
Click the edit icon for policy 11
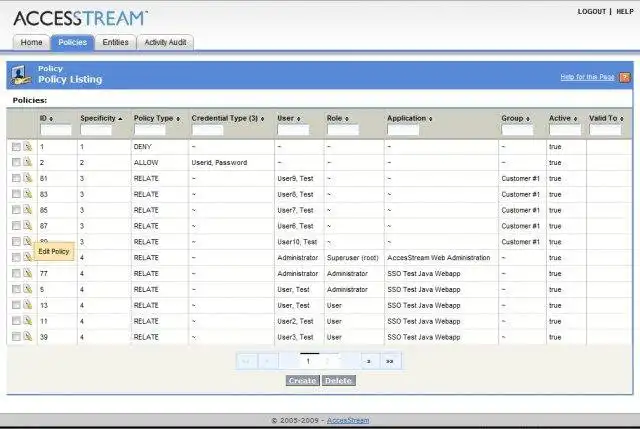coord(27,321)
